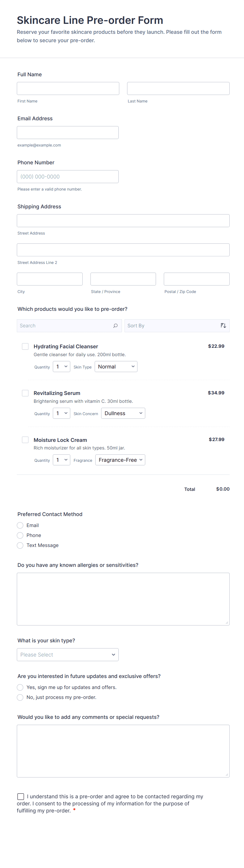244x868 pixels.
Task: Check the pre-order consent agreement checkbox
Action: point(20,796)
